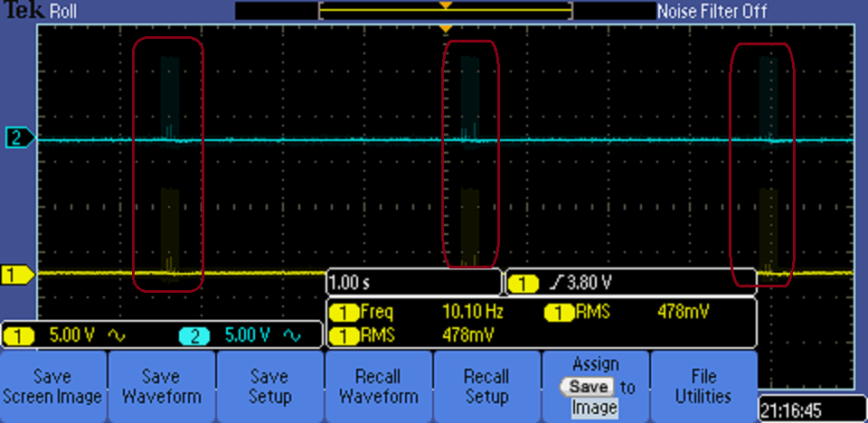Click the channel 1 coupling symbol
Viewport: 868px width, 423px height.
[117, 335]
